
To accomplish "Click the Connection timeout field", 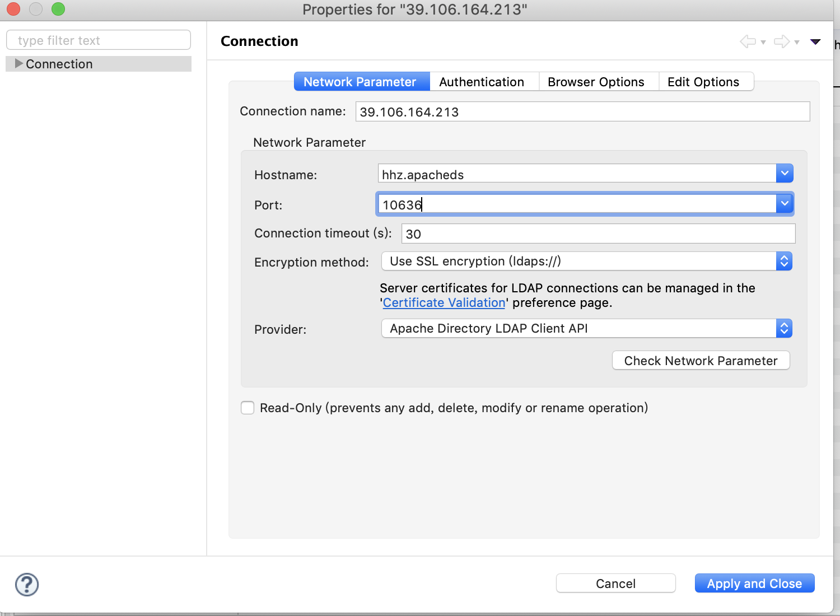I will pos(598,234).
